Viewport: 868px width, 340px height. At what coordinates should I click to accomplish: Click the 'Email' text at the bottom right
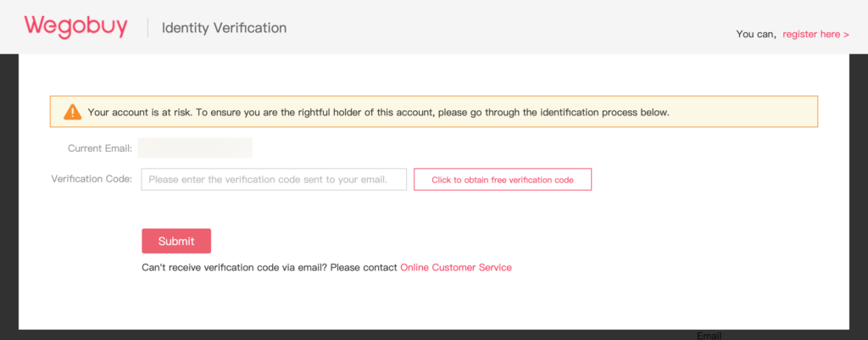(709, 336)
